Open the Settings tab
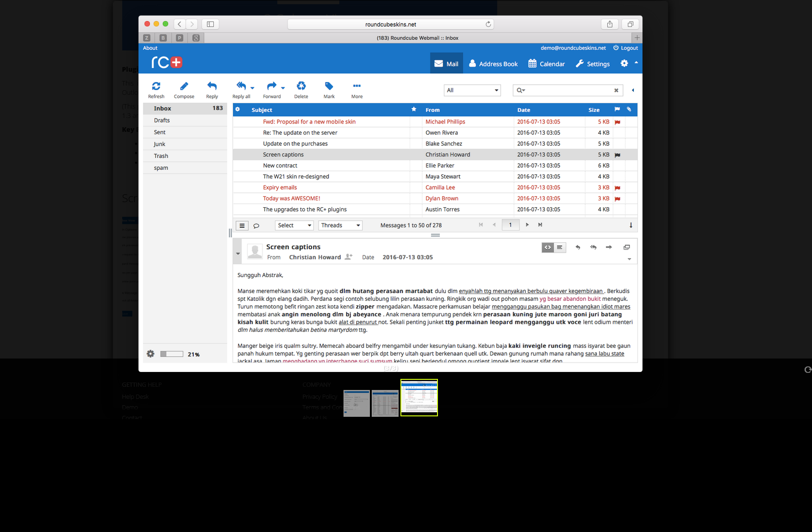 point(593,64)
